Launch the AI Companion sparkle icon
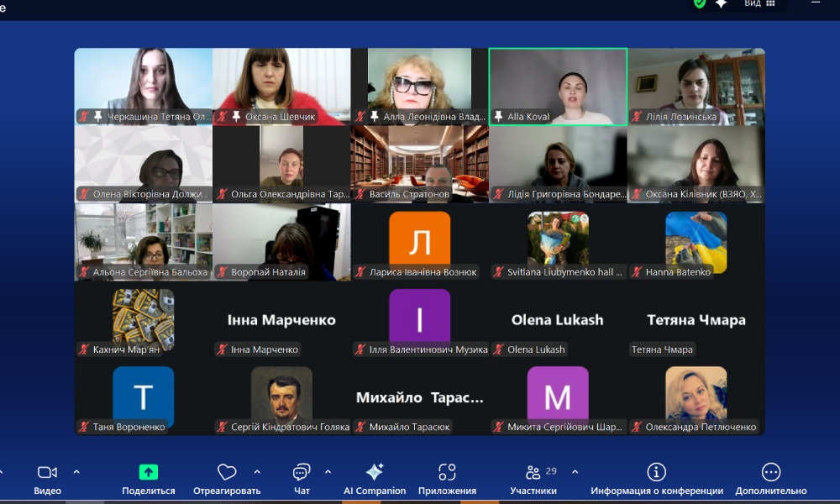The height and width of the screenshot is (504, 840). (375, 472)
